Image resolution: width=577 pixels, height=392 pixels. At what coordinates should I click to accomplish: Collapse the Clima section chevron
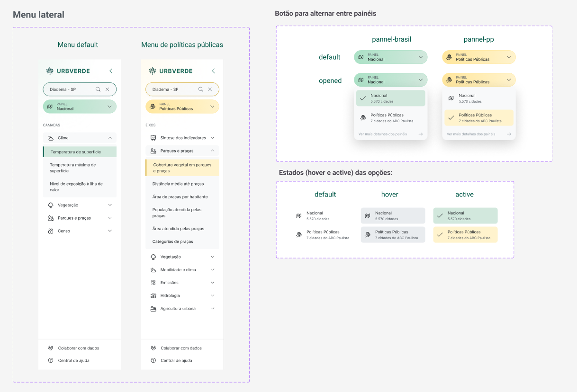point(110,138)
